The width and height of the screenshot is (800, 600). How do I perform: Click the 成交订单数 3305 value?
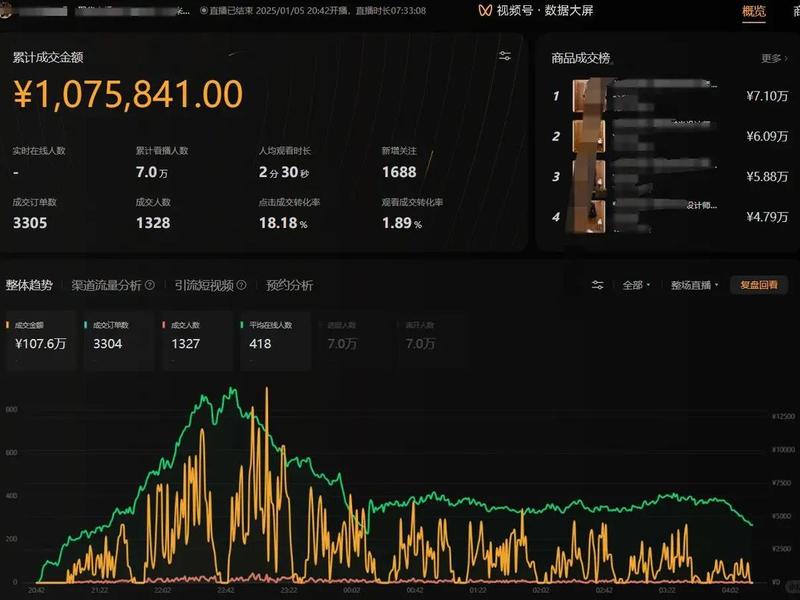click(30, 223)
